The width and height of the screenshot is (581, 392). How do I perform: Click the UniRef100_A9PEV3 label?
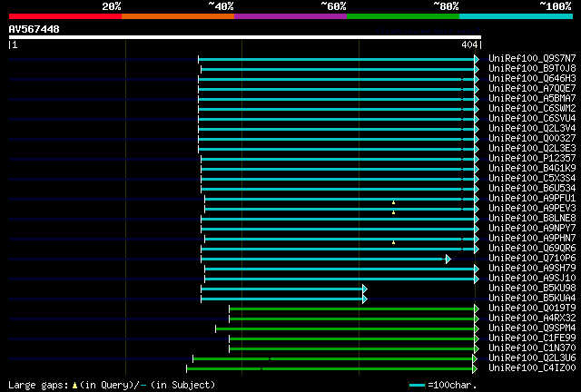(532, 208)
